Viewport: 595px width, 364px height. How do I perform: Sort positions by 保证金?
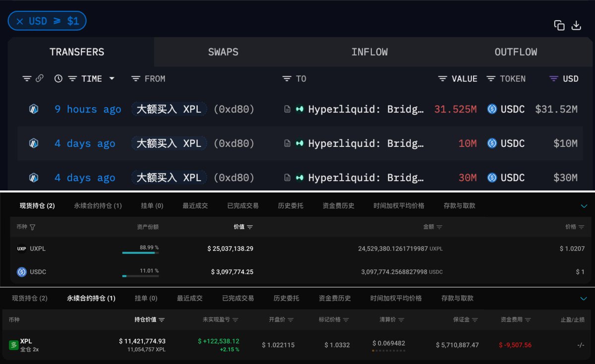coord(466,320)
